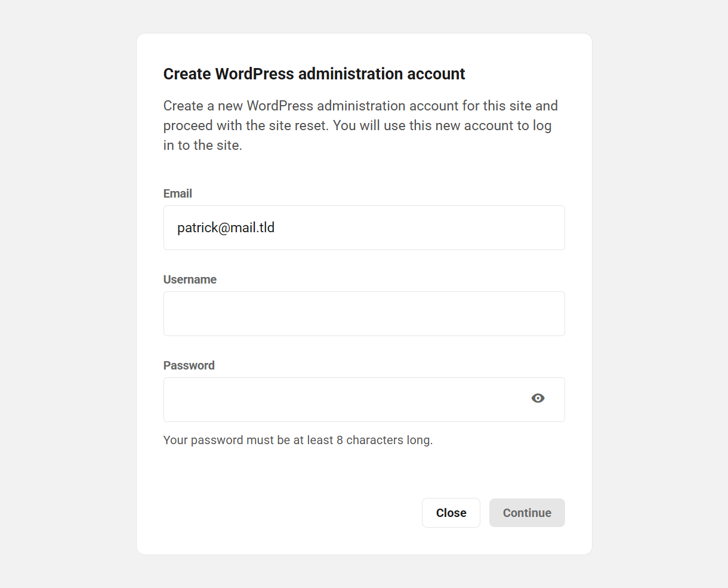Click the Continue button
Screen dimensions: 728x588
click(527, 513)
